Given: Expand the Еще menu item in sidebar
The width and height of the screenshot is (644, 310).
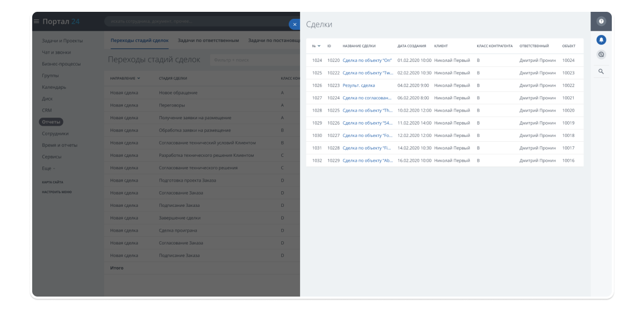Looking at the screenshot, I should click(x=48, y=168).
